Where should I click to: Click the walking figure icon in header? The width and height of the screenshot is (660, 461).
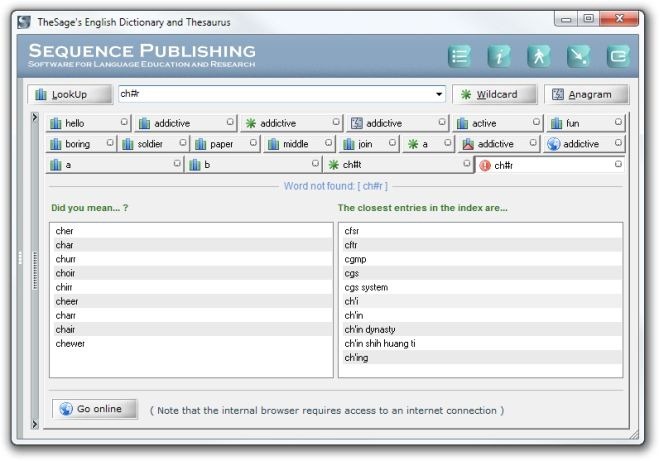point(539,56)
